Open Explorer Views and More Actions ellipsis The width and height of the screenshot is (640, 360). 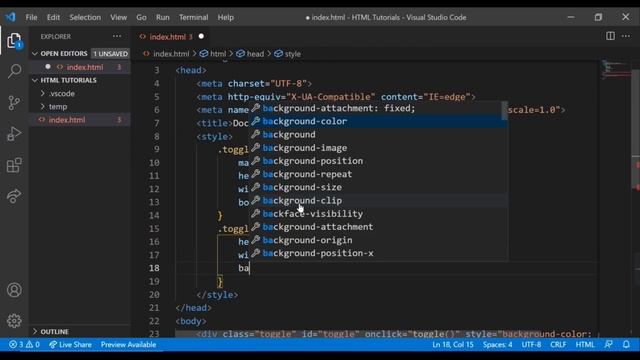pos(117,36)
